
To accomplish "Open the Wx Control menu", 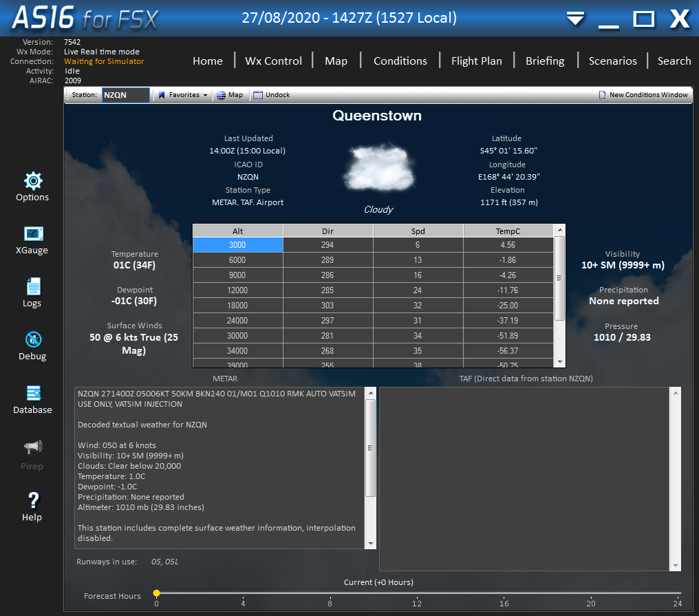I will point(273,61).
